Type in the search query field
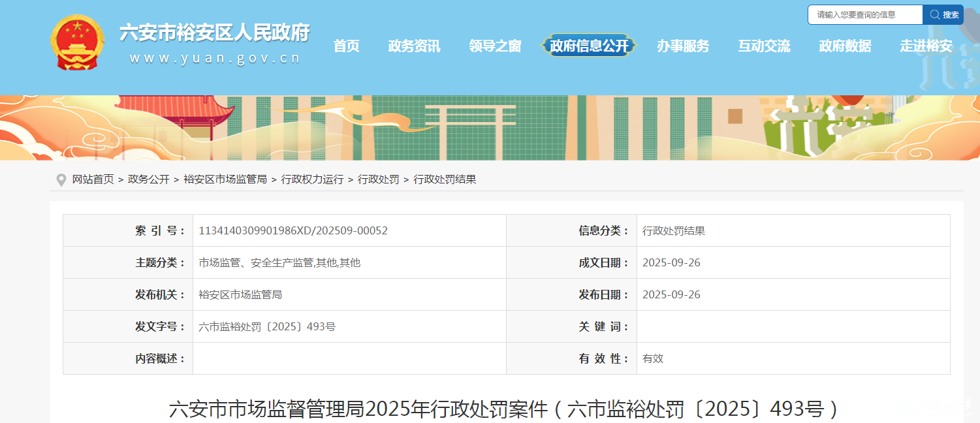 pos(864,15)
